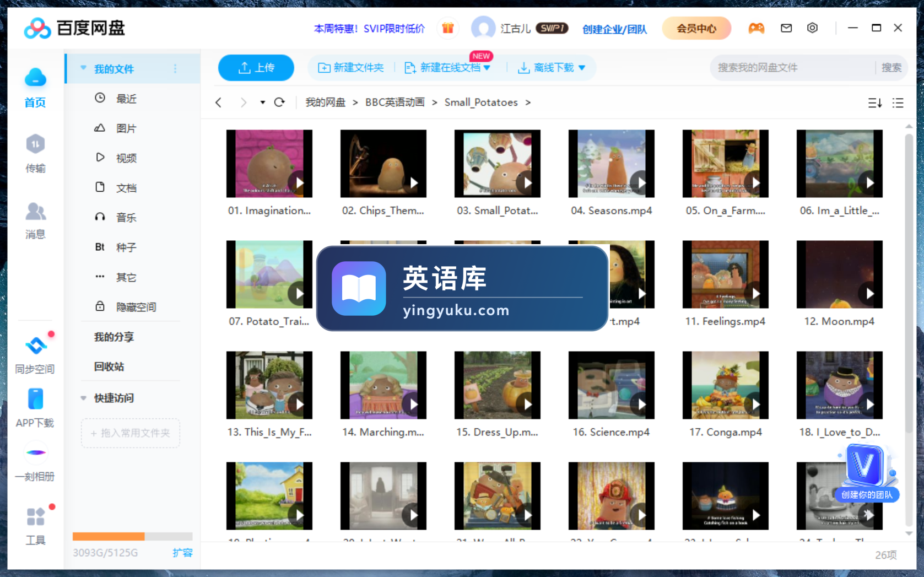Select 05. On_a_Farm video thumbnail
This screenshot has height=577, width=924.
[x=726, y=164]
